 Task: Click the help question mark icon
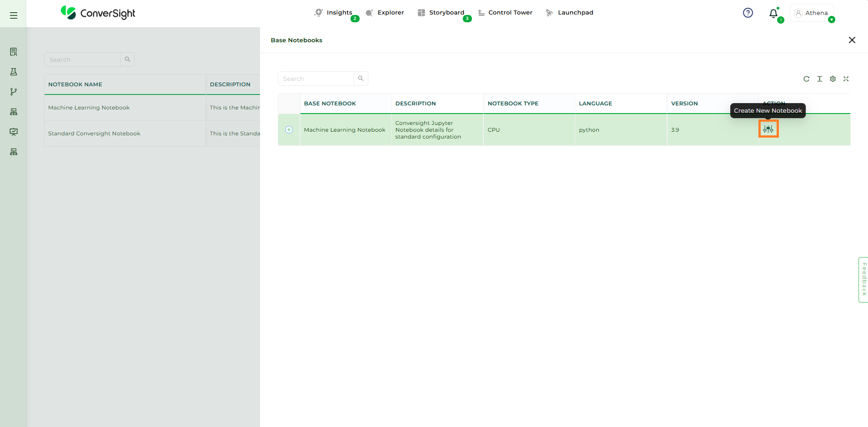coord(748,13)
